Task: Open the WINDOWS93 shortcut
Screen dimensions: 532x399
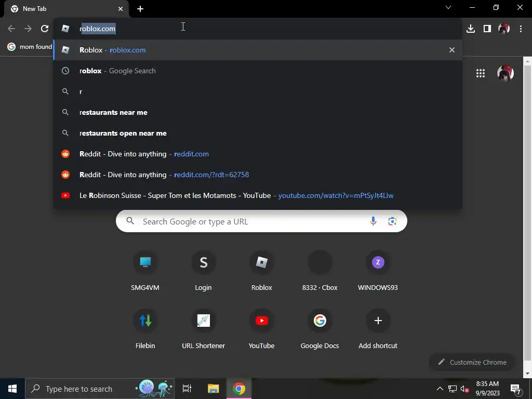Action: click(x=378, y=271)
